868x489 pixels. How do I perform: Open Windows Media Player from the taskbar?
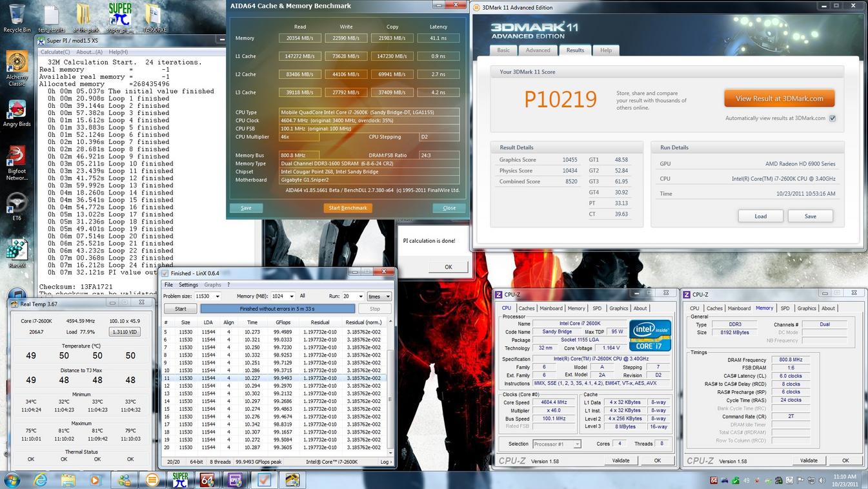coord(96,480)
